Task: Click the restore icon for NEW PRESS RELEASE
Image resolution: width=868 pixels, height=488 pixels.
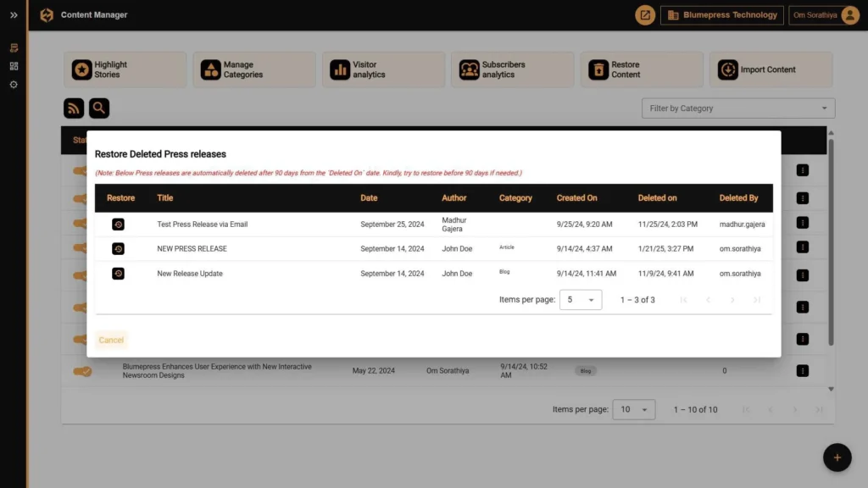Action: point(119,248)
